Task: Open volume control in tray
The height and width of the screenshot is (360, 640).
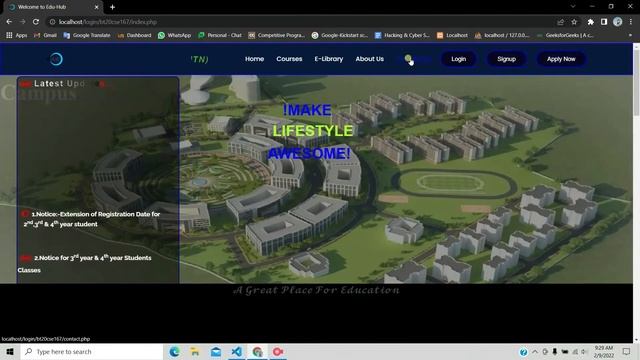Action: click(x=584, y=351)
